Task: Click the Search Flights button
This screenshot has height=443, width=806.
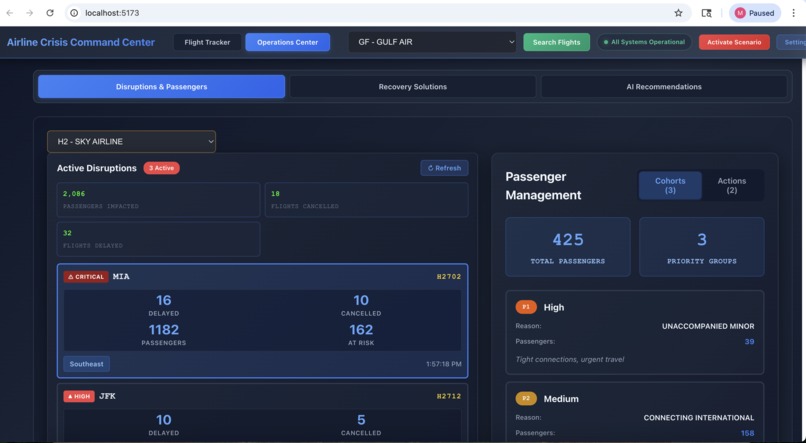Action: (x=556, y=42)
